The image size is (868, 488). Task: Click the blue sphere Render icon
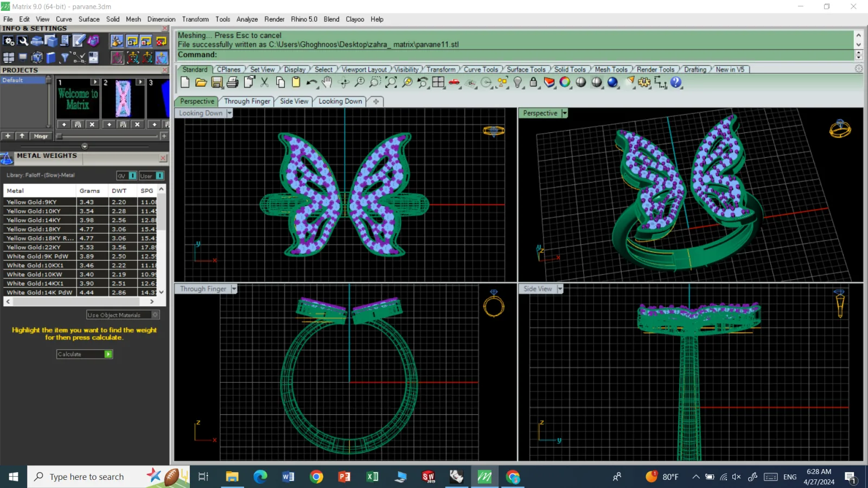pos(612,82)
